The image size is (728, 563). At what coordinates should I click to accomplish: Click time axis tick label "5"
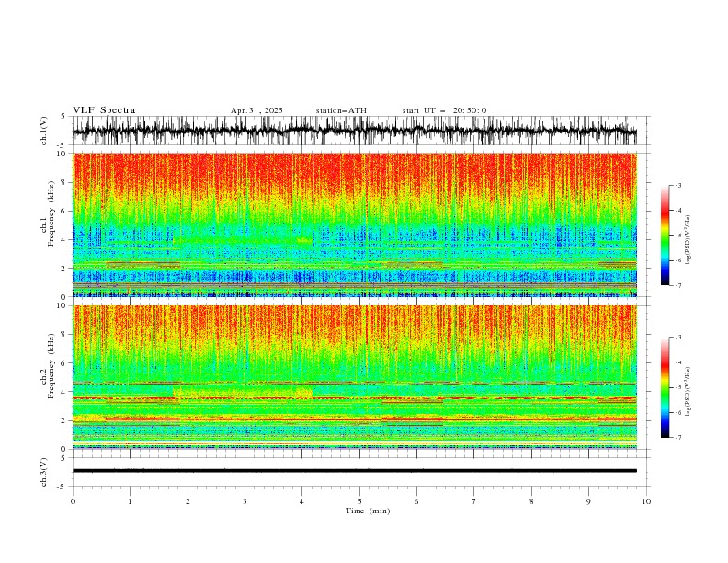pyautogui.click(x=359, y=501)
